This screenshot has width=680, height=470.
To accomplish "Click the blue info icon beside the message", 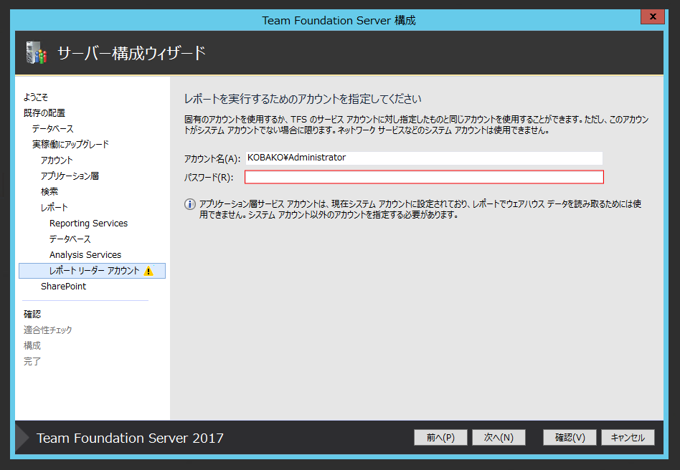I will tap(190, 204).
